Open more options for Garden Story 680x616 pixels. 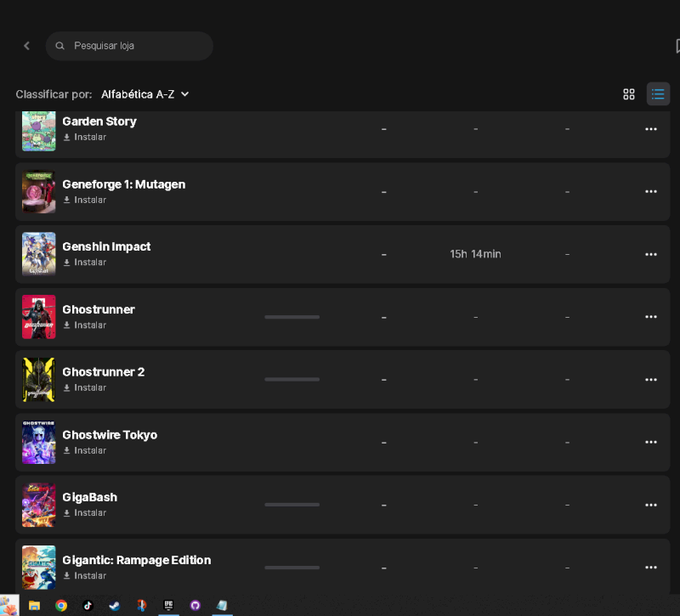(x=651, y=129)
